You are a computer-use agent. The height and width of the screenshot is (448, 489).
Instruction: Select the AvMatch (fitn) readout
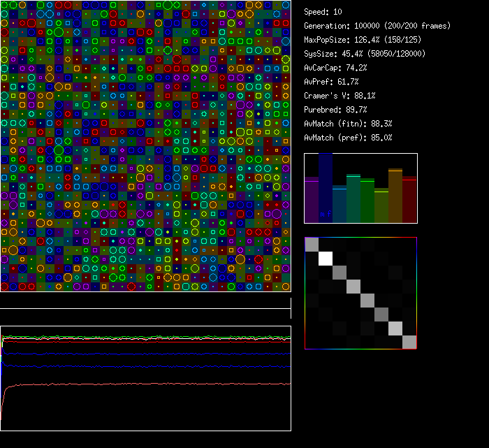348,124
